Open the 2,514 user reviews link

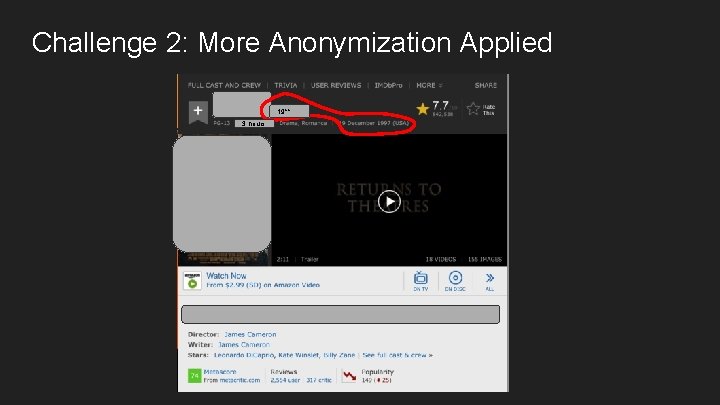point(285,380)
